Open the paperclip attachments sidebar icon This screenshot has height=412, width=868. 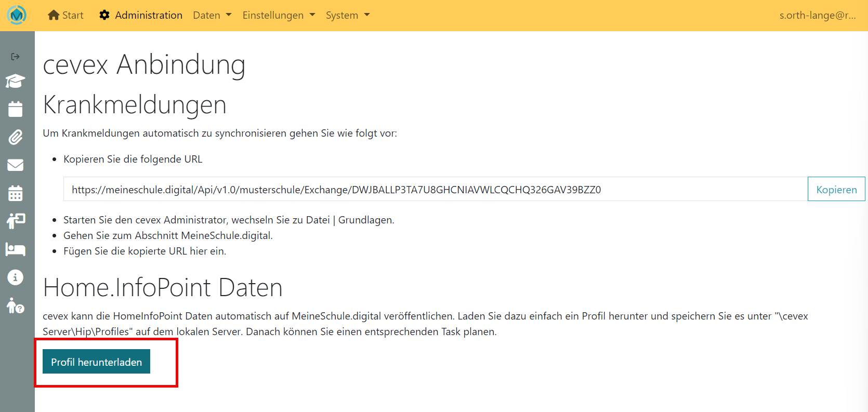(15, 137)
